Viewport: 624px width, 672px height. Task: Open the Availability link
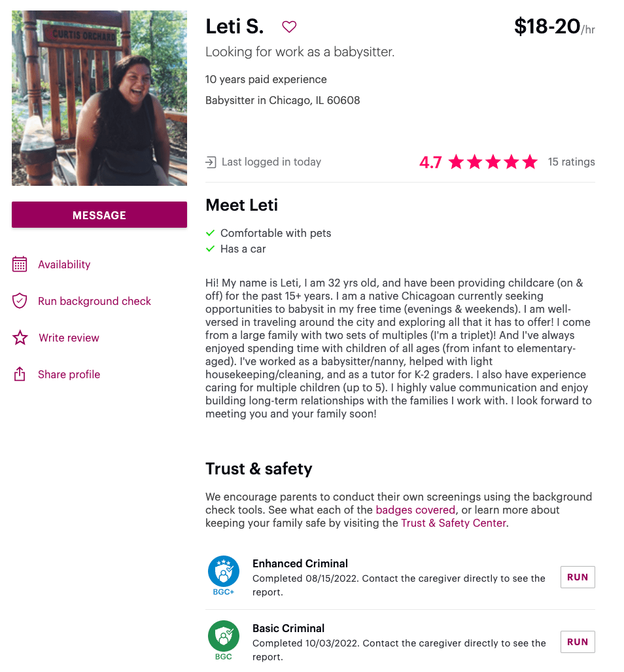[64, 264]
